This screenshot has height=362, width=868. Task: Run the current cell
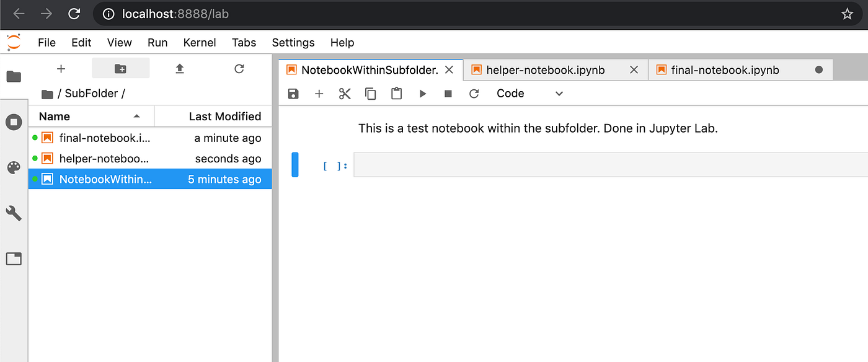click(422, 93)
